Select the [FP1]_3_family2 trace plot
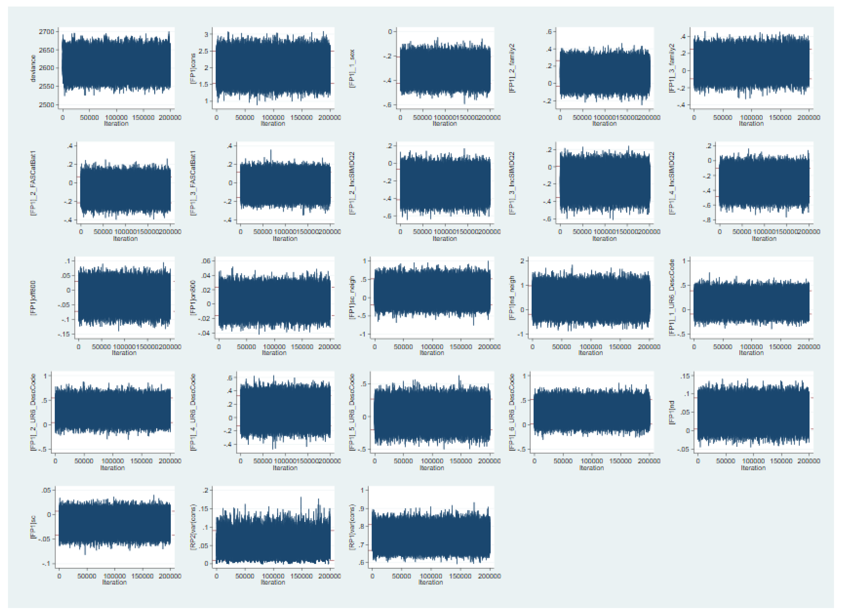 (751, 68)
